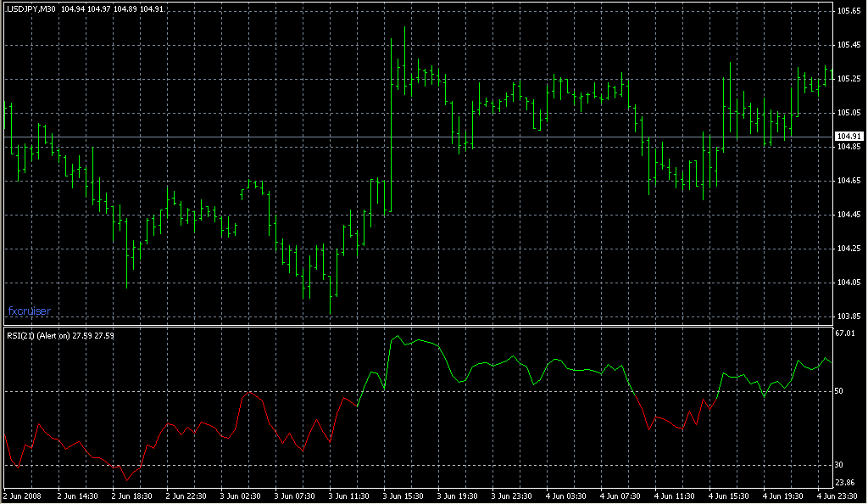The image size is (868, 504).
Task: Select the horizontal current-price line on the chart
Action: tap(419, 137)
